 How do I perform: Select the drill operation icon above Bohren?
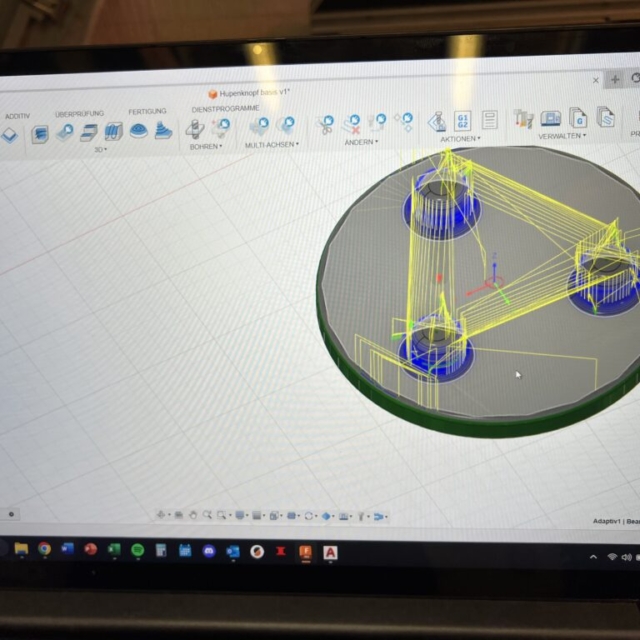pyautogui.click(x=195, y=129)
